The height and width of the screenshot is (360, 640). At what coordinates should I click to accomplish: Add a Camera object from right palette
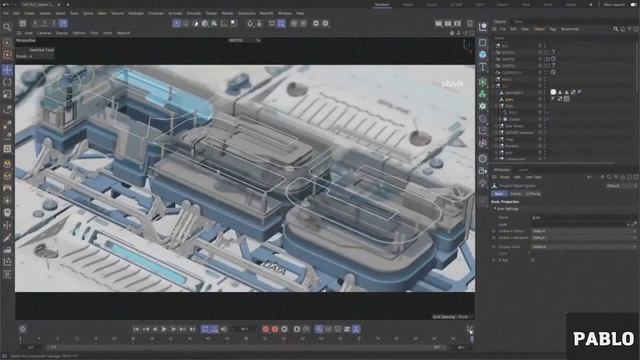(x=482, y=170)
